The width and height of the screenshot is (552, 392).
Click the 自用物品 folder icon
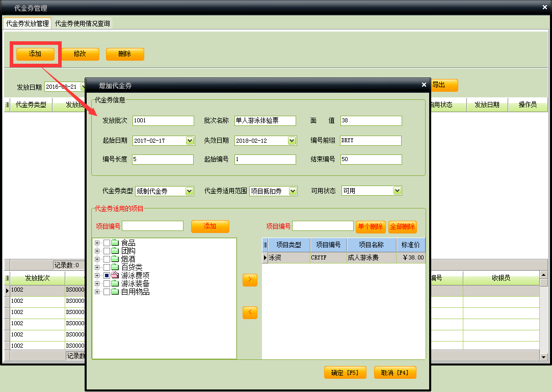[115, 292]
